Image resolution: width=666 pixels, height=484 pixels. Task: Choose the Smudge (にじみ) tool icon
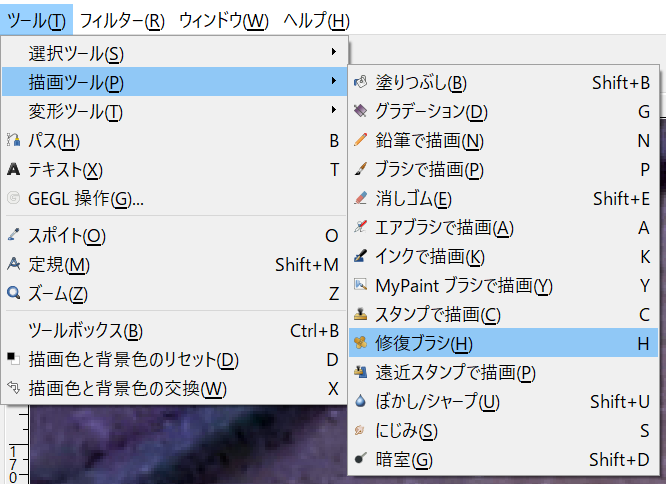tap(361, 431)
